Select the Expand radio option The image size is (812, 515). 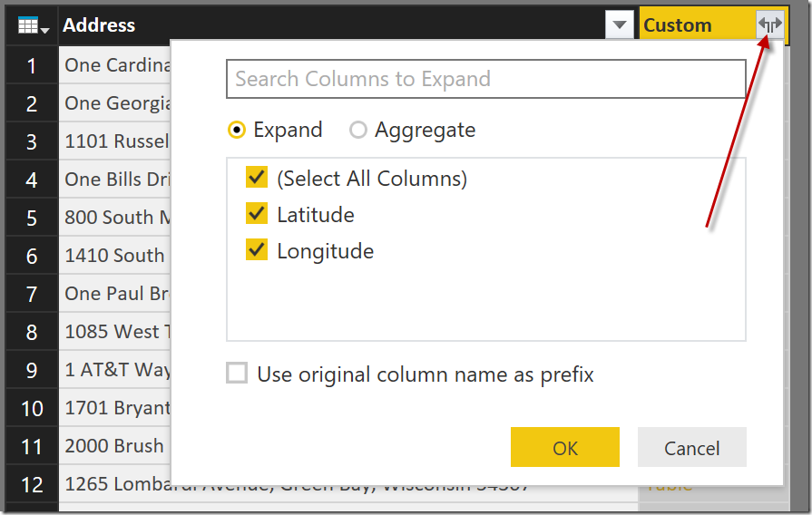pyautogui.click(x=237, y=131)
